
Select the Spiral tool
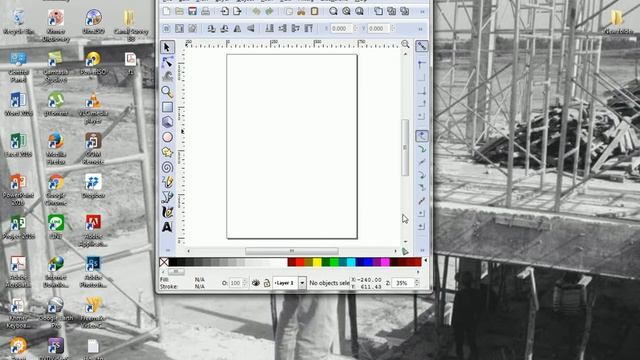167,167
